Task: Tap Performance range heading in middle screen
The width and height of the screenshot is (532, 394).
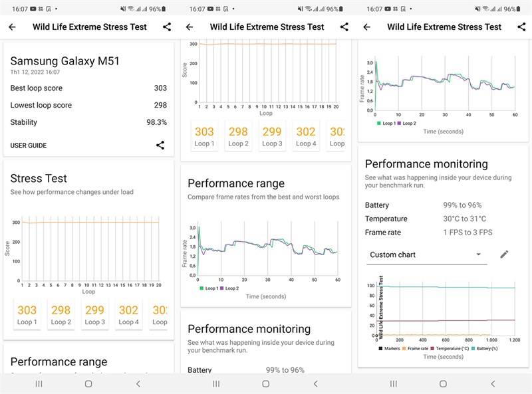Action: [236, 183]
